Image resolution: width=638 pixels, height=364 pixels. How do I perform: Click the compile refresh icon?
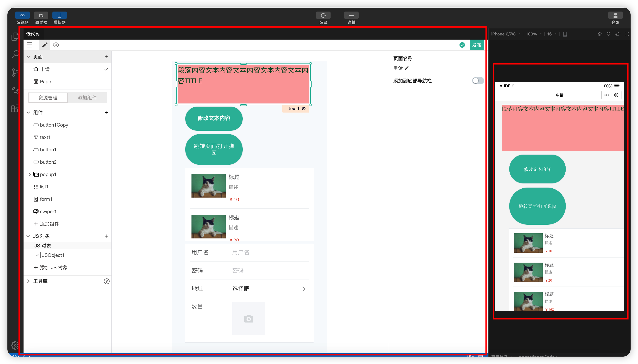[x=323, y=15]
